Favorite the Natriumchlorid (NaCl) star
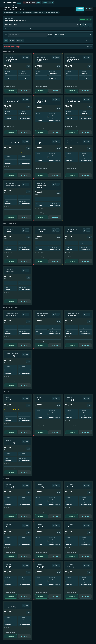96x644 pixels. click(x=84, y=141)
